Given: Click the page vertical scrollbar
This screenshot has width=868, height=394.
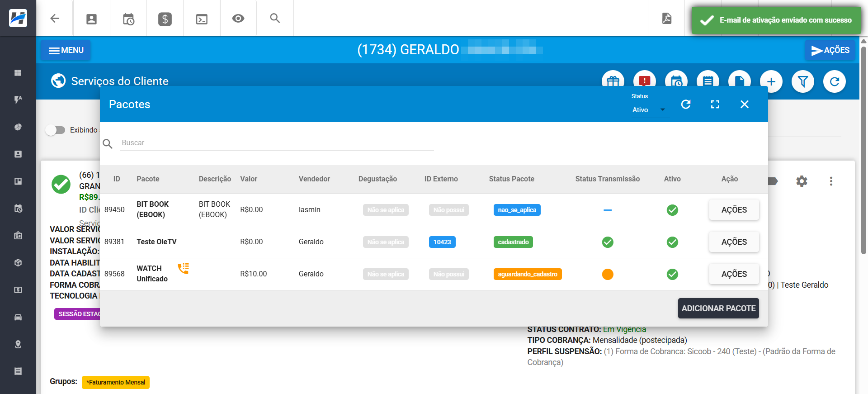Looking at the screenshot, I should (x=863, y=149).
